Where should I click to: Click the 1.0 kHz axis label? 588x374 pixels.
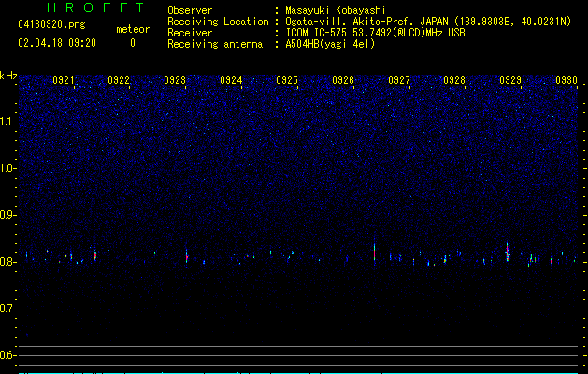tap(8, 168)
